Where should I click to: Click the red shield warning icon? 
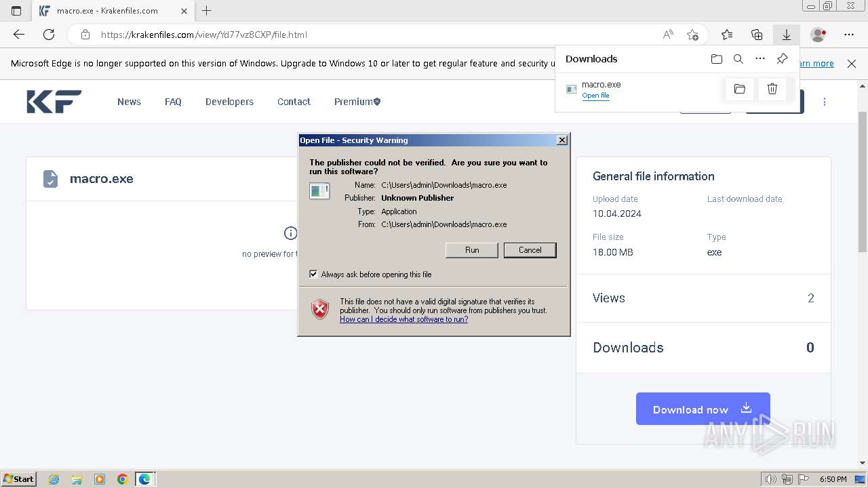(x=320, y=309)
